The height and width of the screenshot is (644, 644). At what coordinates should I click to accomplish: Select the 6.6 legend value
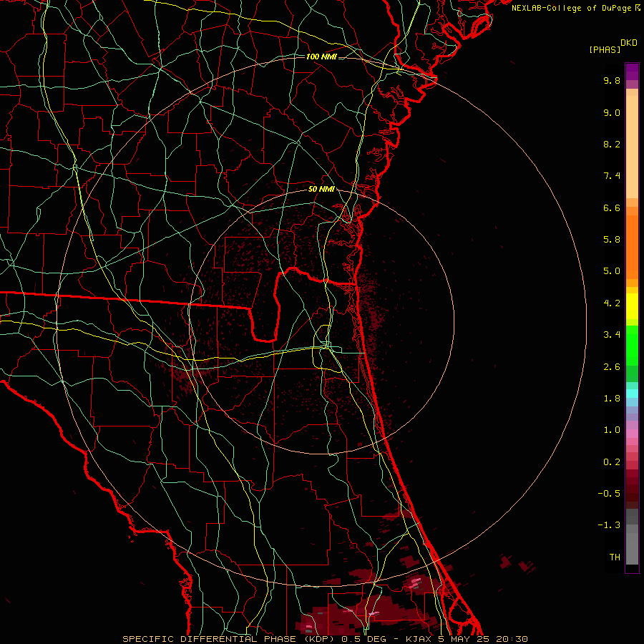point(612,208)
